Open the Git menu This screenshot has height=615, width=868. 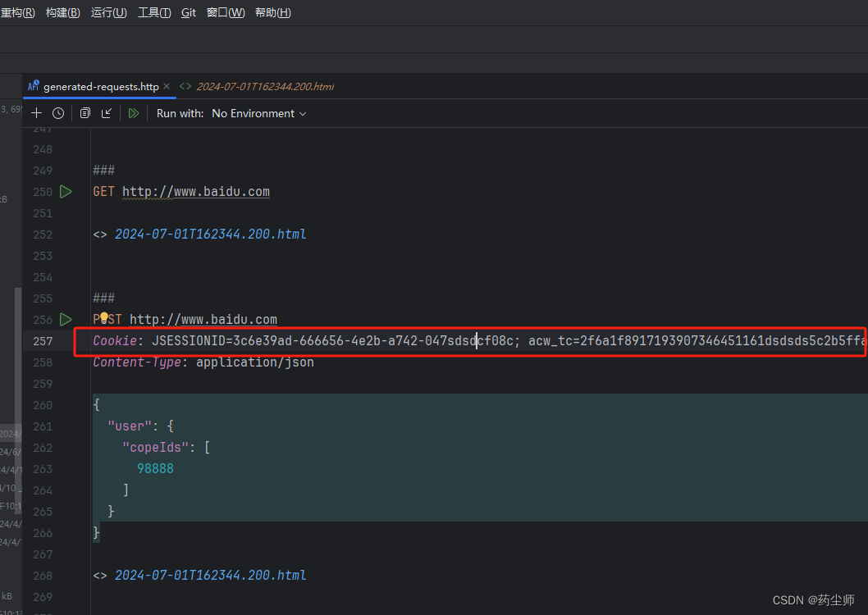pos(188,11)
